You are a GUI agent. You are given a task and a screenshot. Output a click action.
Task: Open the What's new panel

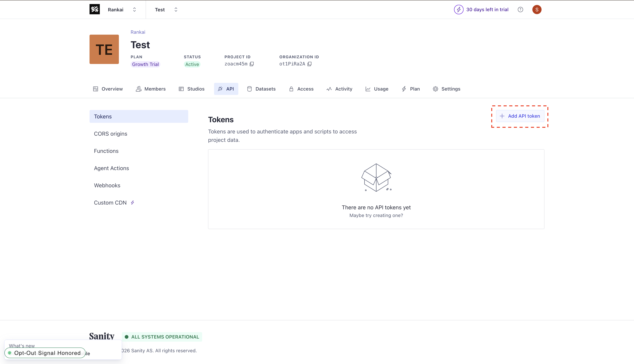point(22,346)
